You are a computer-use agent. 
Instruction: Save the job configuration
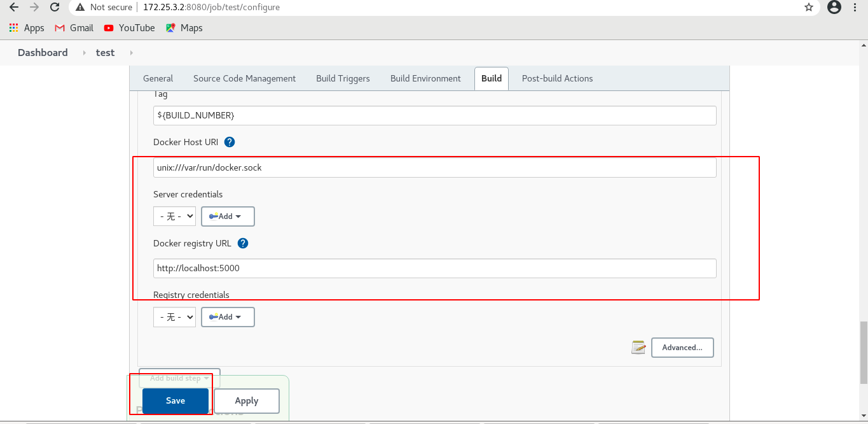[x=176, y=400]
